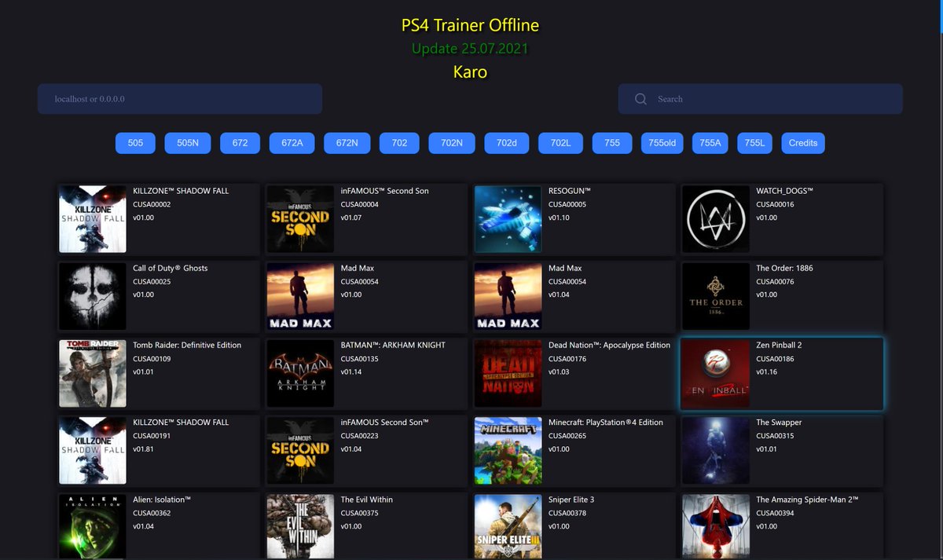Select Dead Nation Apocalypse Edition cover image
The height and width of the screenshot is (560, 943).
pyautogui.click(x=508, y=373)
